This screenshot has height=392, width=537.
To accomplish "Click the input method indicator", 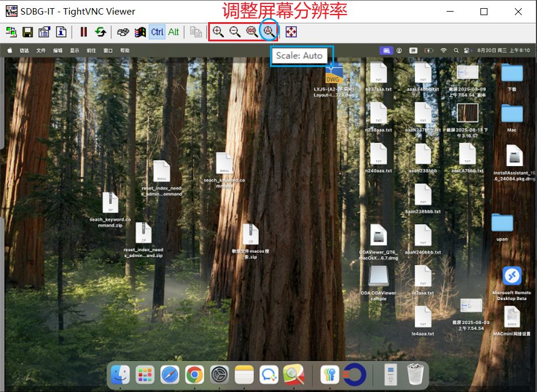I will 413,51.
